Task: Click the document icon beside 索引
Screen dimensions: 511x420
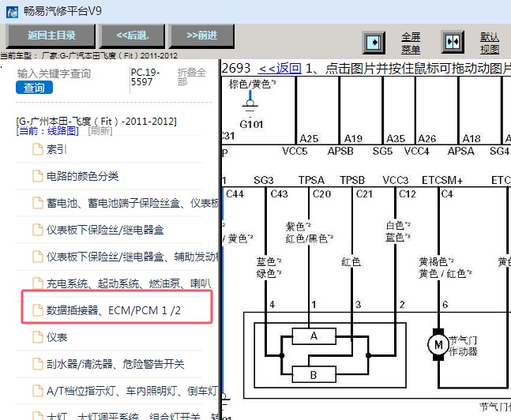Action: coord(38,149)
